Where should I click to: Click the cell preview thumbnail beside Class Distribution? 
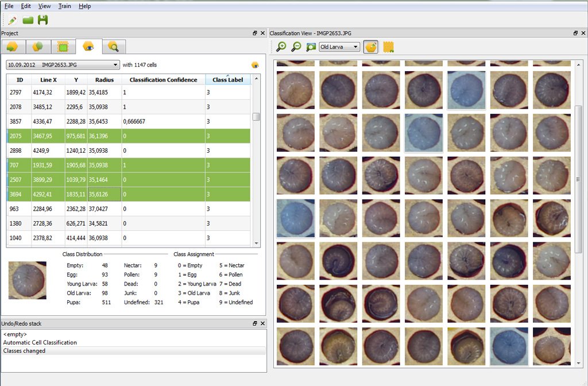tap(28, 280)
